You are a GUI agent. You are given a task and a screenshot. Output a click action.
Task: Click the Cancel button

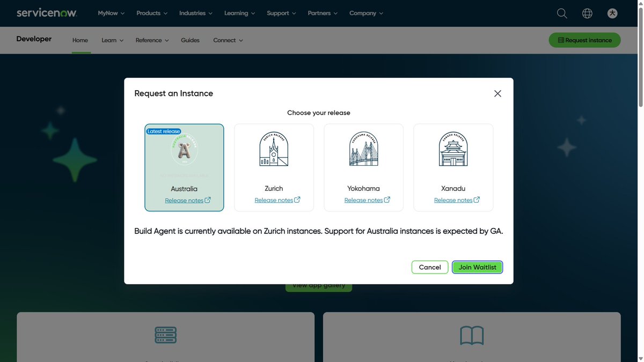430,267
